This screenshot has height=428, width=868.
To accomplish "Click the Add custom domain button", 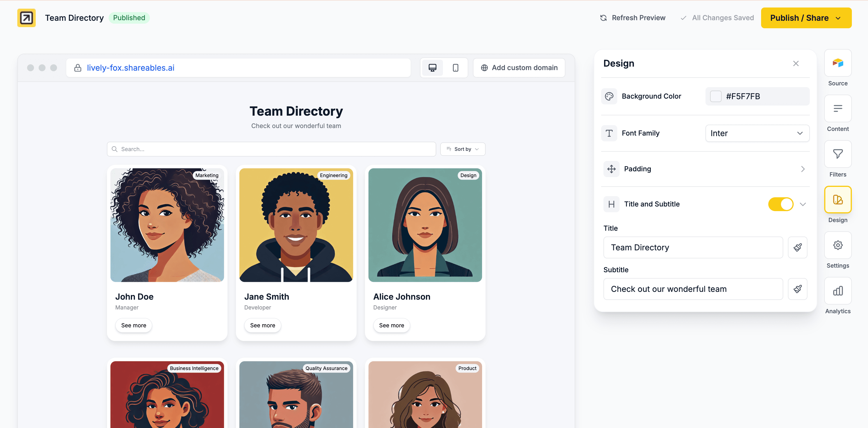I will (x=519, y=68).
